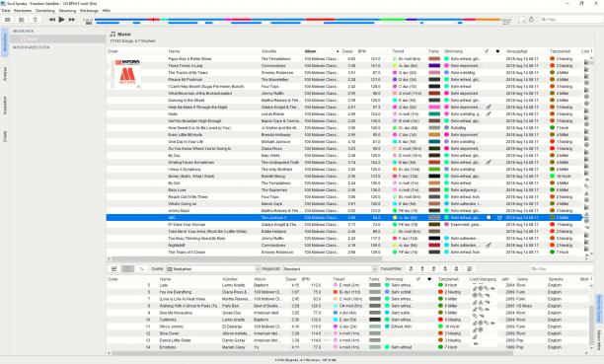Toggle the heart favorite in the ABC row
Image resolution: width=604 pixels, height=364 pixels.
click(499, 218)
